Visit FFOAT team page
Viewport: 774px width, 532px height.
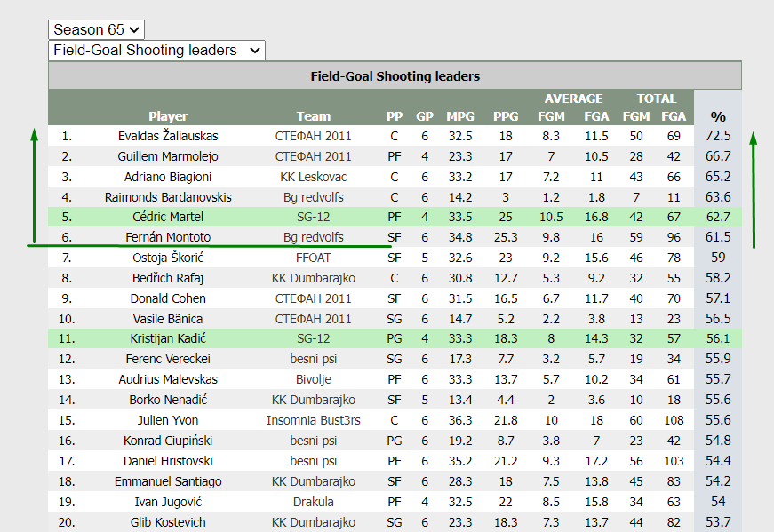[x=314, y=258]
